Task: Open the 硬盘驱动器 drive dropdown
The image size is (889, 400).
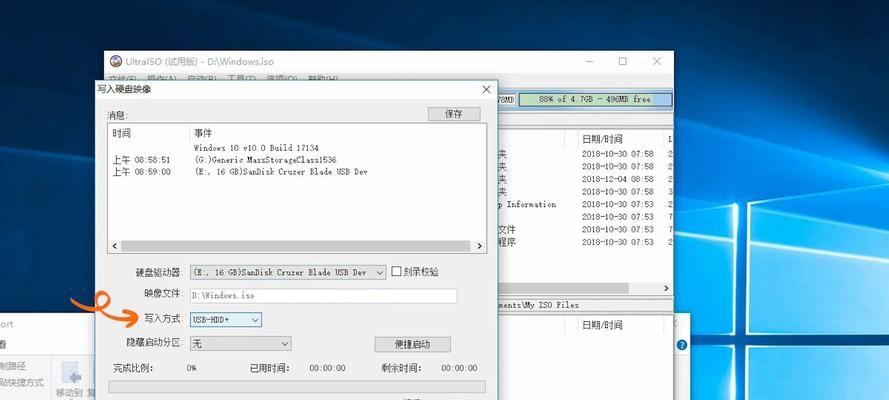Action: [x=288, y=272]
